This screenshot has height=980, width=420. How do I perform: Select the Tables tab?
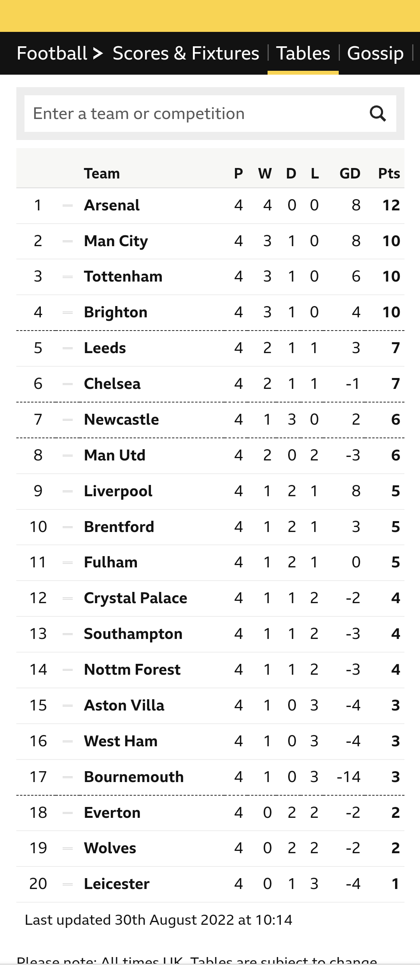(x=303, y=53)
